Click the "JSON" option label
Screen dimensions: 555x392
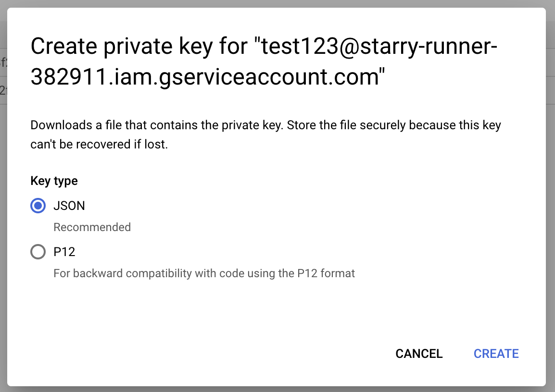69,206
